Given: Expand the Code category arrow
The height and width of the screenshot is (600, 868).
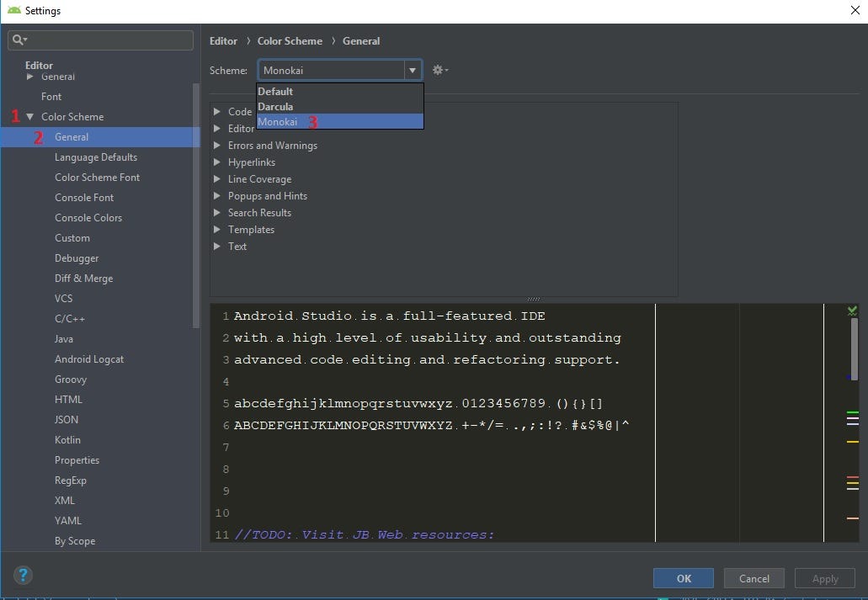Looking at the screenshot, I should pyautogui.click(x=217, y=111).
